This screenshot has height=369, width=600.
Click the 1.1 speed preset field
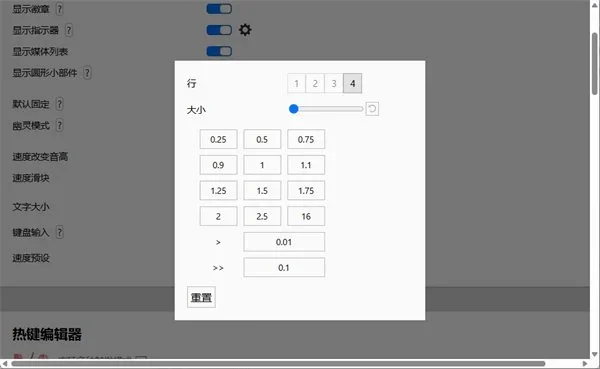tap(306, 165)
